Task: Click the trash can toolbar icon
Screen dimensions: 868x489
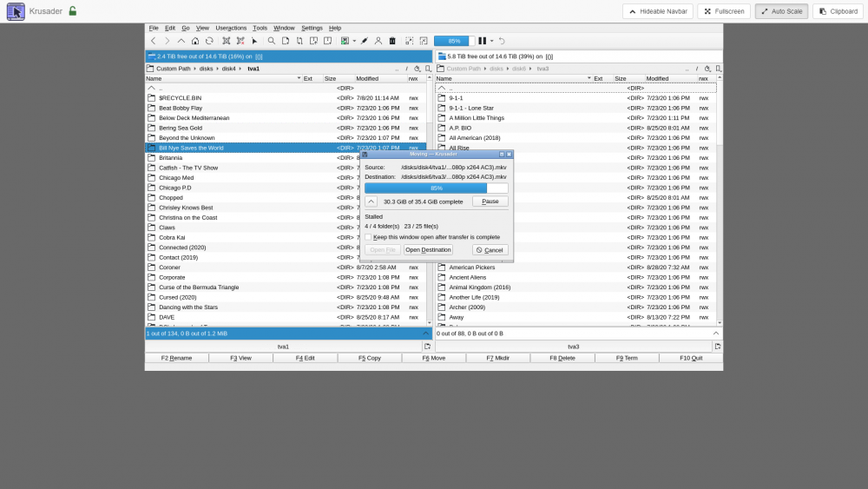Action: pyautogui.click(x=392, y=41)
